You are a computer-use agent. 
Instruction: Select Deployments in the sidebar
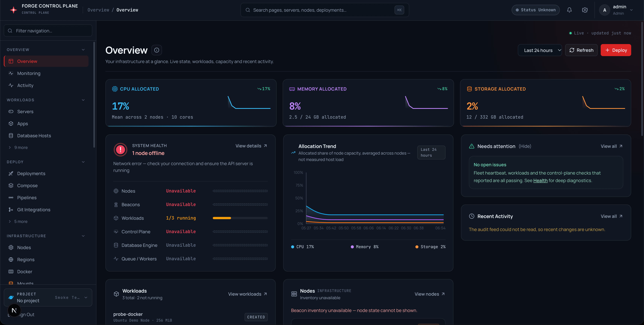(46, 173)
